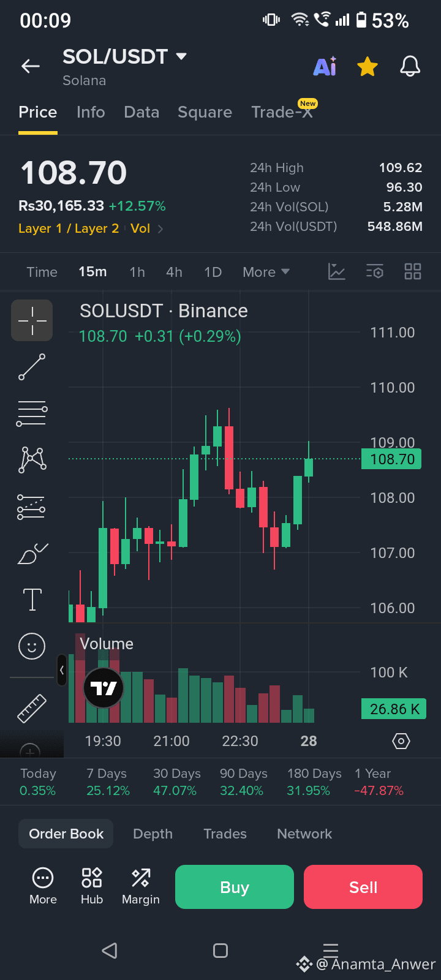The width and height of the screenshot is (441, 980).
Task: Open chart axis settings hexagon icon
Action: click(x=401, y=741)
